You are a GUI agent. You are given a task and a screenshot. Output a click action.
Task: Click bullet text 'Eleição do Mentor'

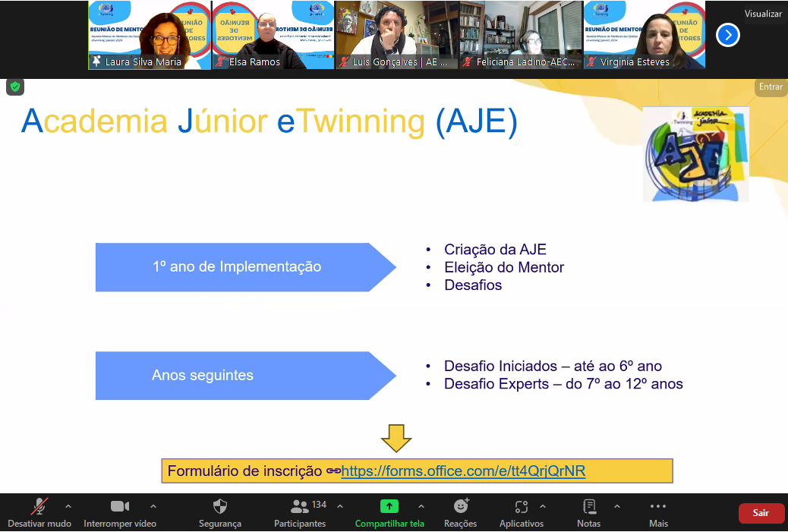pyautogui.click(x=504, y=267)
